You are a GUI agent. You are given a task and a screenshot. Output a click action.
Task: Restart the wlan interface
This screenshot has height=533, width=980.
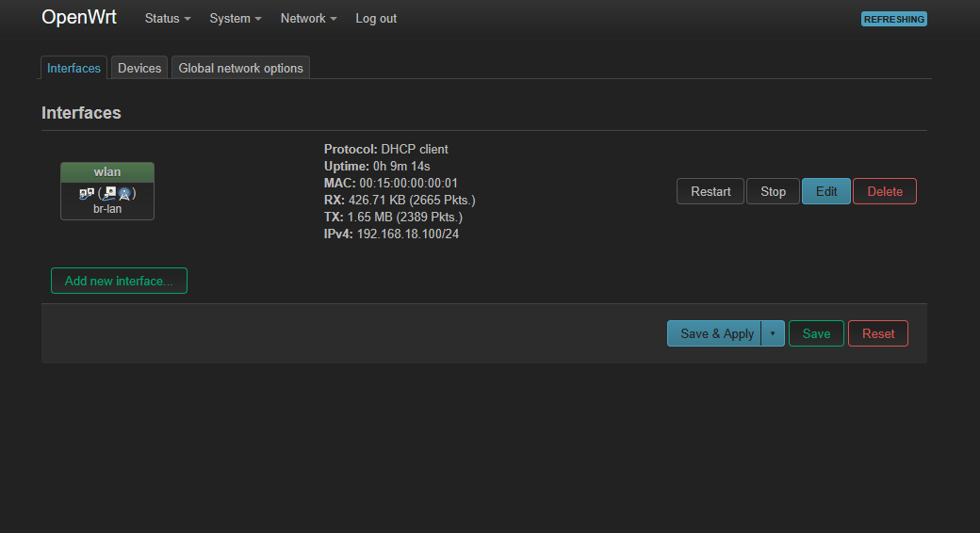(x=710, y=191)
